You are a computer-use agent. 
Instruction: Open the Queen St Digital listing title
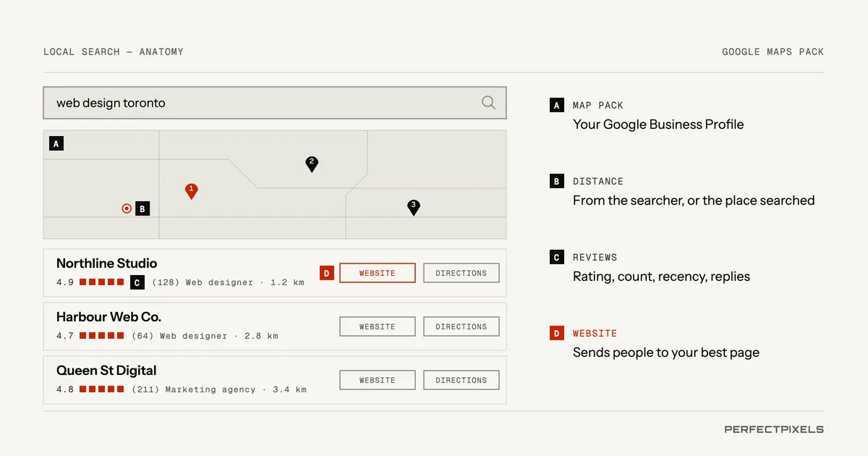tap(106, 371)
